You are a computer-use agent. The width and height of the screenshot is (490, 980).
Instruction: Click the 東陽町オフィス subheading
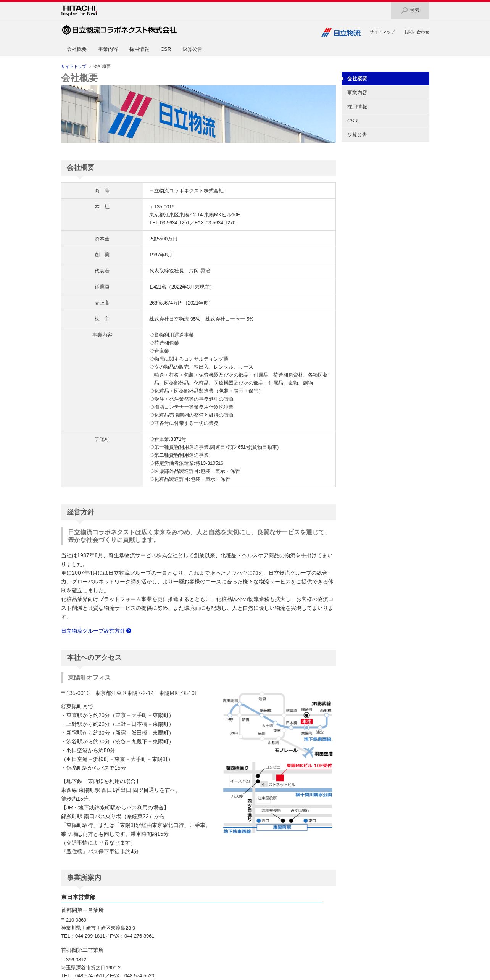89,678
